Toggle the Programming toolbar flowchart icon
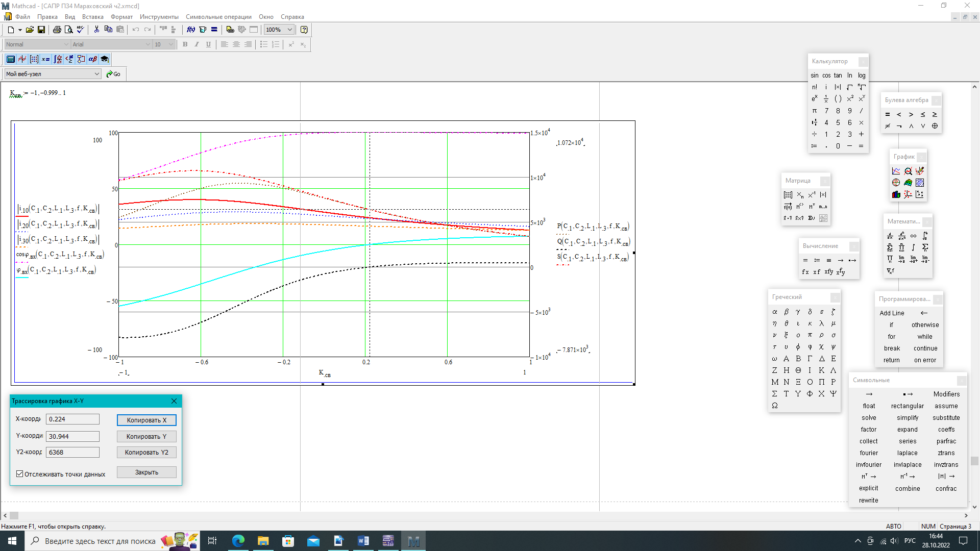 pyautogui.click(x=81, y=59)
